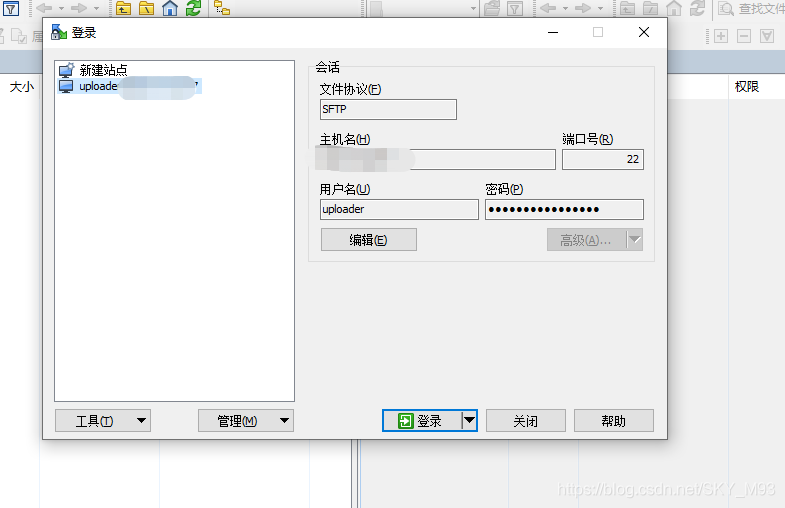Open the forward history dropdown in the left toolbar

point(96,9)
